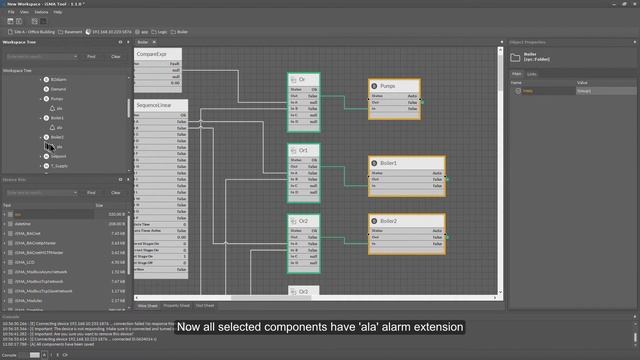Switch to the Slot Sheet tab
This screenshot has width=640, height=360.
(205, 306)
